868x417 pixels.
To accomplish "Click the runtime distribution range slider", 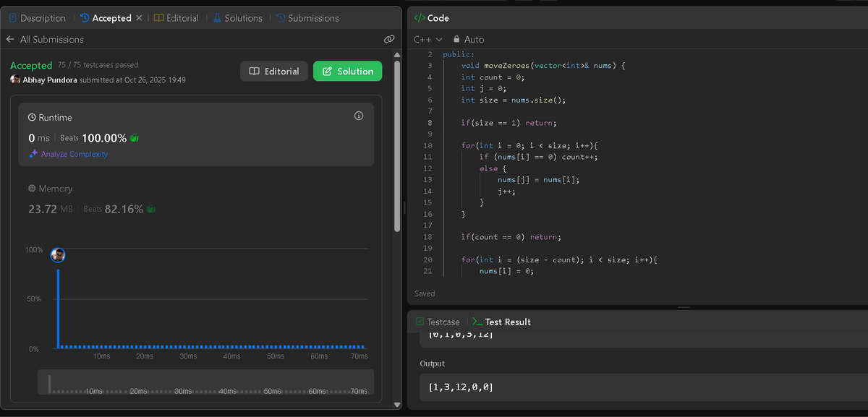I will coord(205,383).
